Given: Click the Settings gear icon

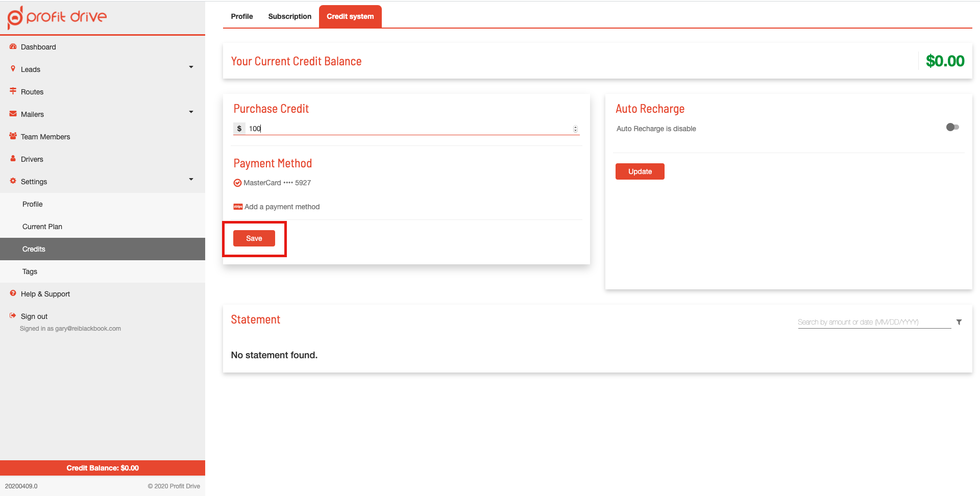Looking at the screenshot, I should (13, 181).
